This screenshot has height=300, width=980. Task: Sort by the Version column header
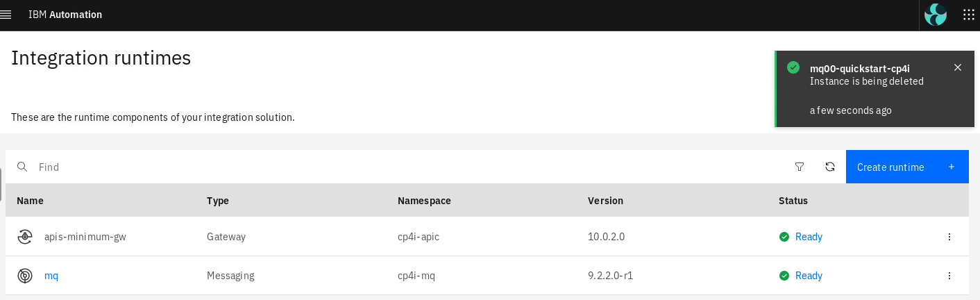pos(605,201)
